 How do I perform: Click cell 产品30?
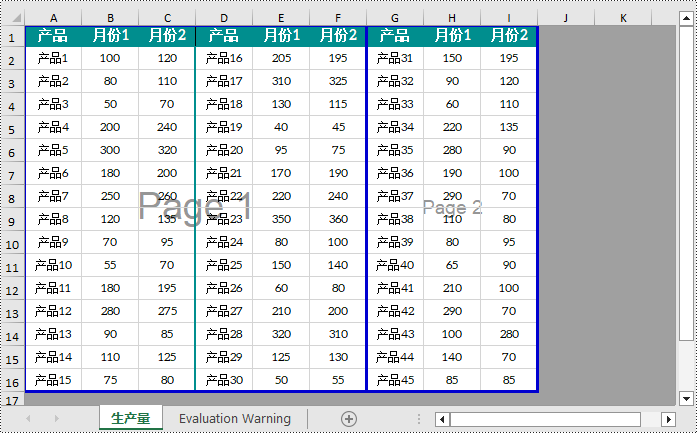coord(224,380)
